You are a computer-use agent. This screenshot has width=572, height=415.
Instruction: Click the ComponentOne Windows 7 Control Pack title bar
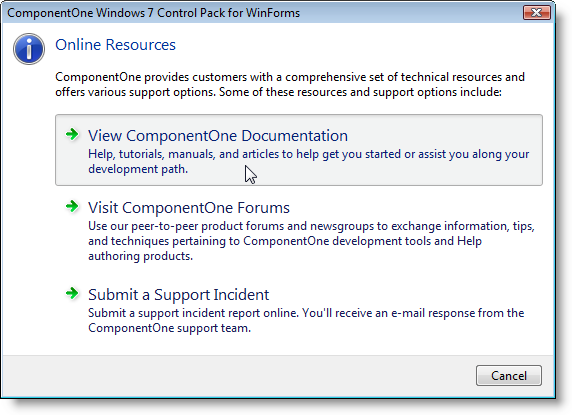(x=153, y=13)
